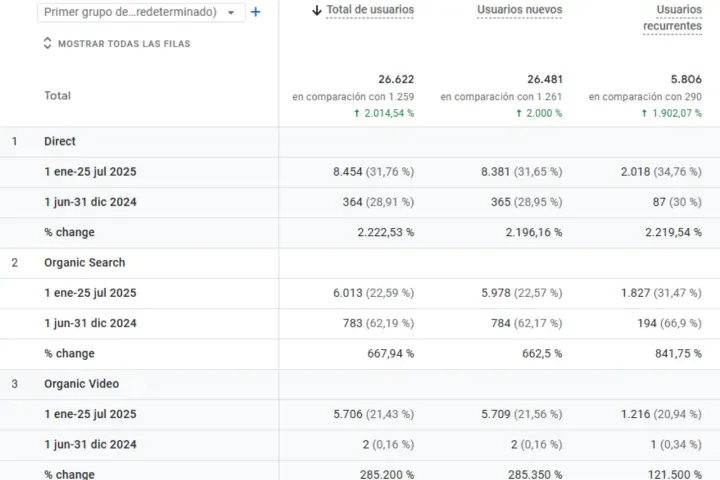Expand all rows via Mostrar todas las filas

click(x=117, y=44)
